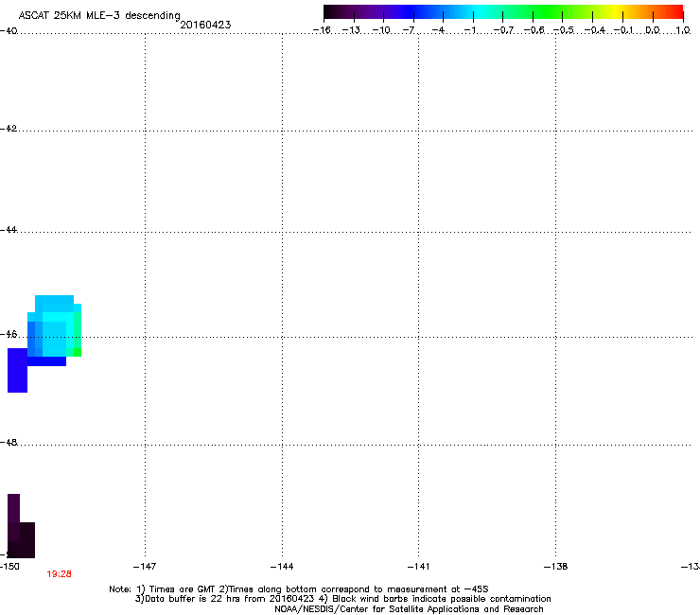Click the red time stamp 19:28
This screenshot has width=700, height=615.
59,574
